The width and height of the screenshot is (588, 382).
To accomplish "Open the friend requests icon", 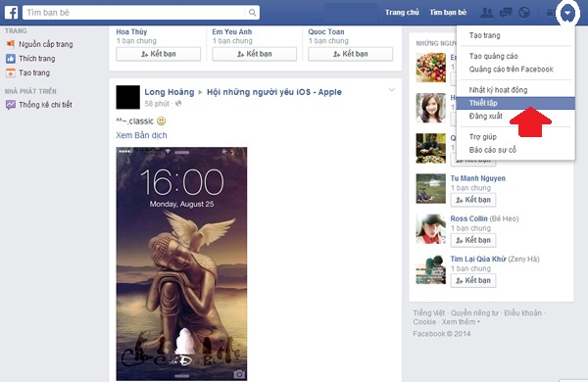I will click(x=487, y=13).
